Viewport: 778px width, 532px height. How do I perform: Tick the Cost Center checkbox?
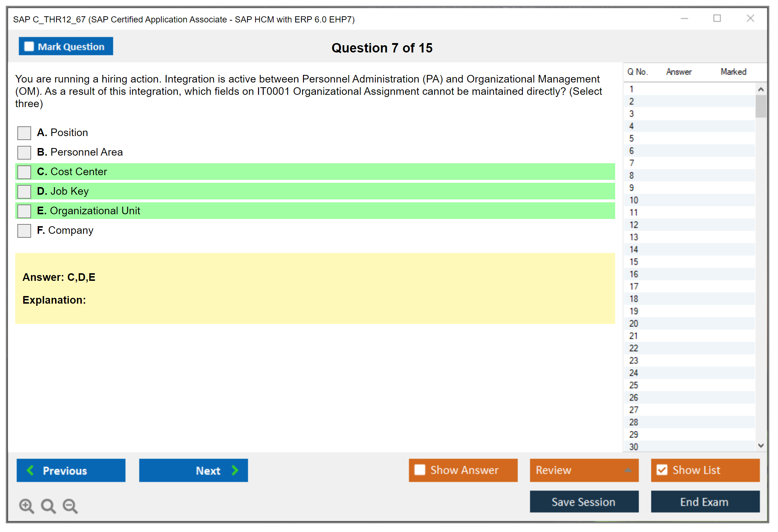coord(24,172)
